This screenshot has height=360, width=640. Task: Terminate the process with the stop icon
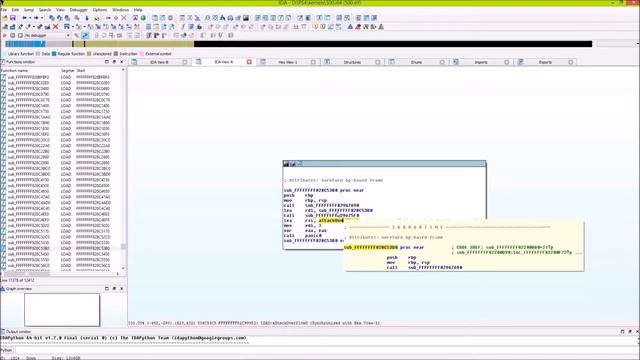click(x=20, y=36)
